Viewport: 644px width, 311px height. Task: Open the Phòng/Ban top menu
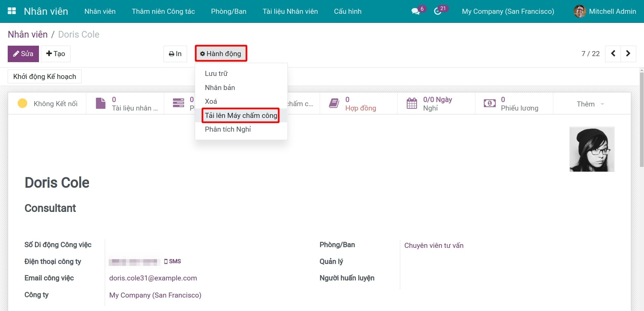tap(229, 11)
